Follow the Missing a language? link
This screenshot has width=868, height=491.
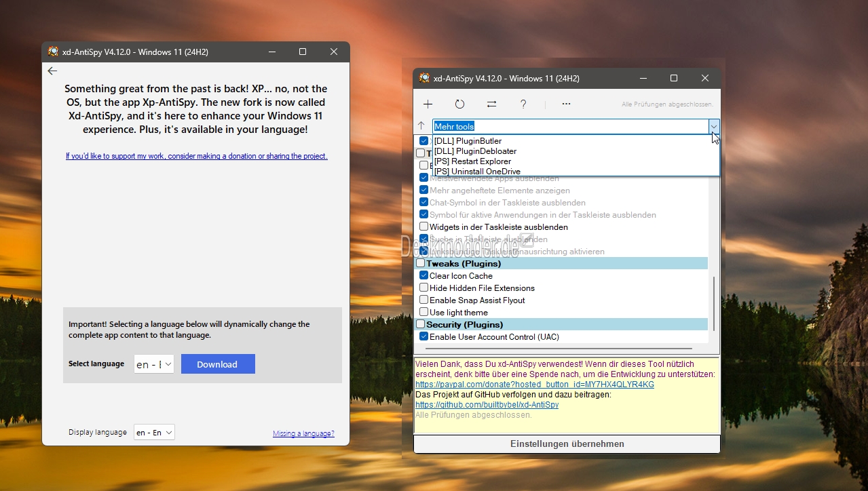tap(303, 434)
